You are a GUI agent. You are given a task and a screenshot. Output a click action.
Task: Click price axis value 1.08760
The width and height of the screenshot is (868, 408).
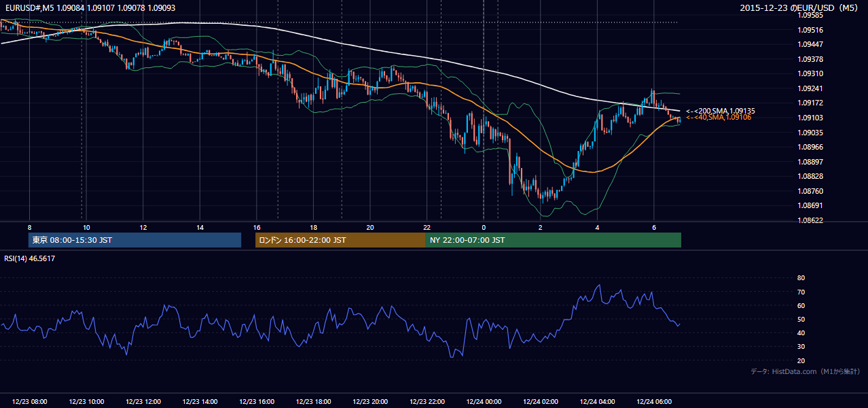point(810,191)
